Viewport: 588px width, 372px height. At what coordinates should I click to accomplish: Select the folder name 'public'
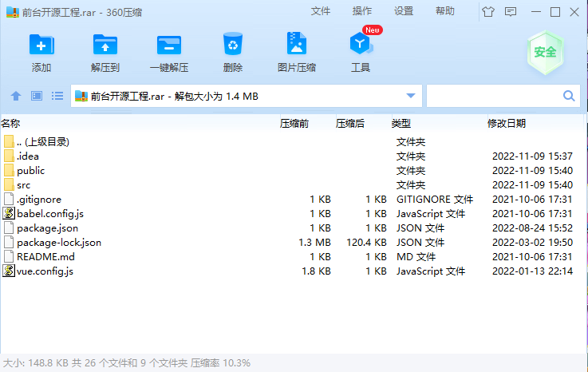[x=31, y=170]
